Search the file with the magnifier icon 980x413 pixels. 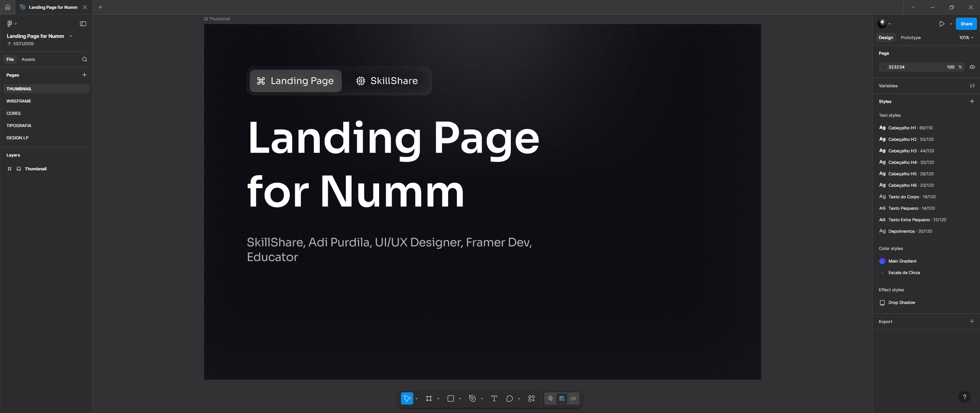[85, 59]
